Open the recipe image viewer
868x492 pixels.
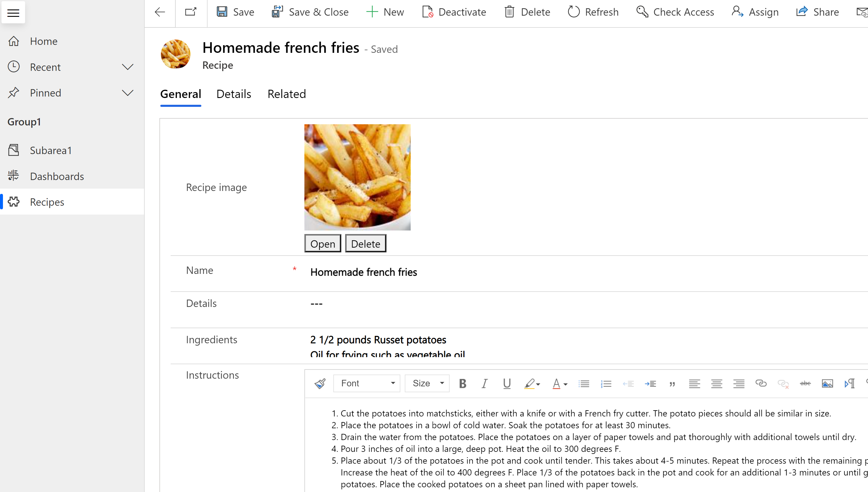pos(322,243)
